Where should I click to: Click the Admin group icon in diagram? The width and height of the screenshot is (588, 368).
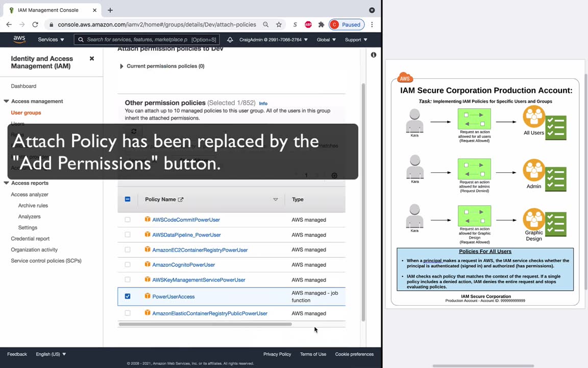pyautogui.click(x=534, y=171)
